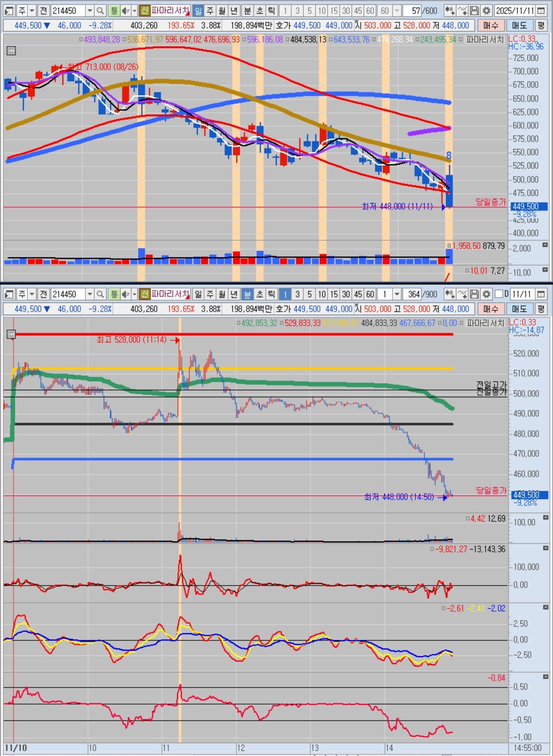Toggle the corner button of the -2.61 indicator panel

[x=545, y=607]
